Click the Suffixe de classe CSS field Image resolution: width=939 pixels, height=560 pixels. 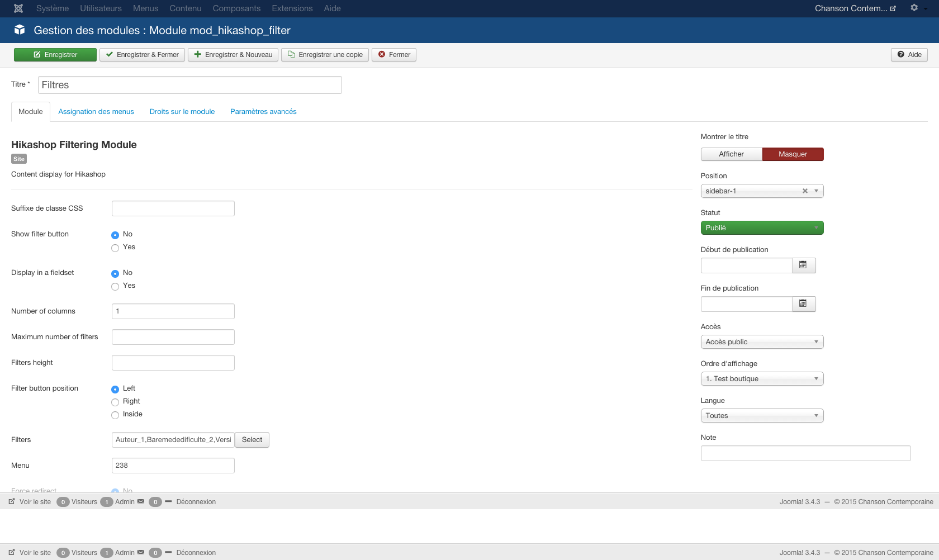pyautogui.click(x=173, y=208)
